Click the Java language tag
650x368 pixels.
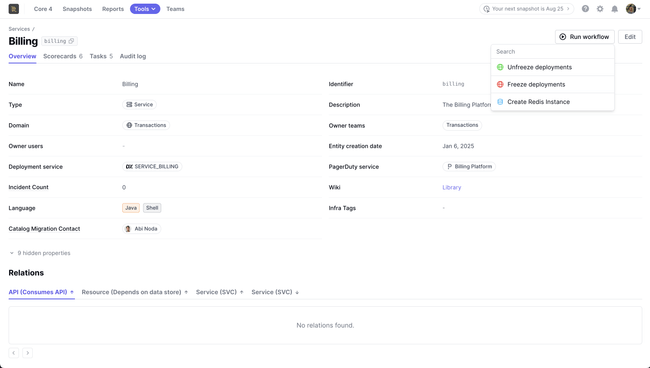(131, 208)
